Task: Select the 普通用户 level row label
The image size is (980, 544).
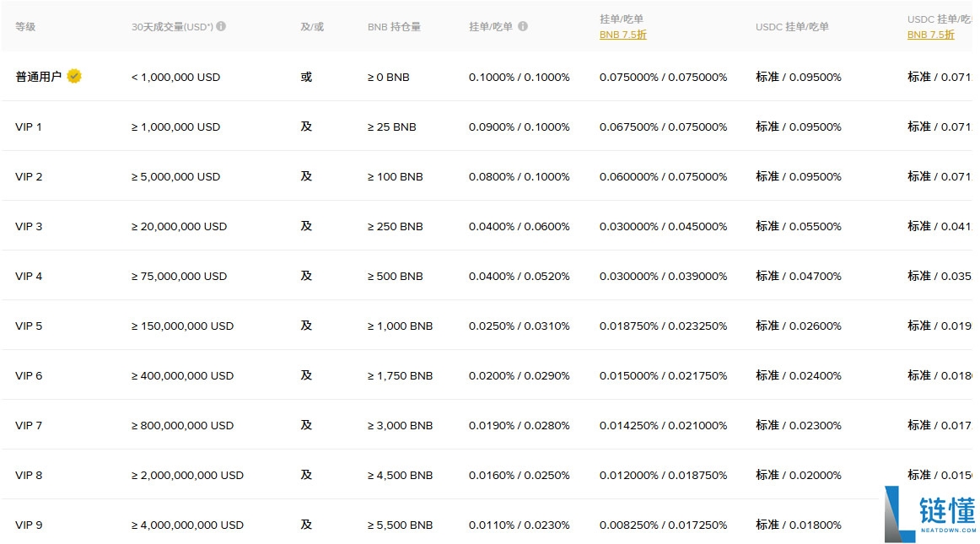Action: [38, 77]
